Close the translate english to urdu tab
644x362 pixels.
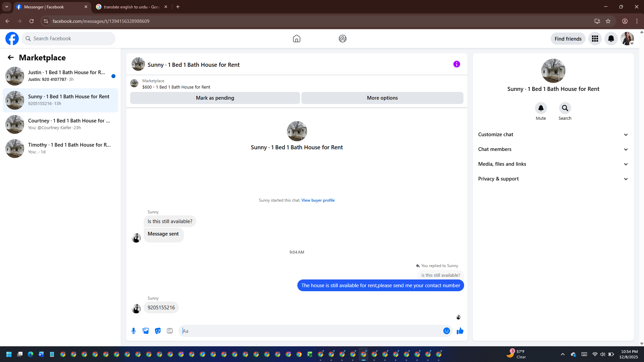[x=166, y=7]
